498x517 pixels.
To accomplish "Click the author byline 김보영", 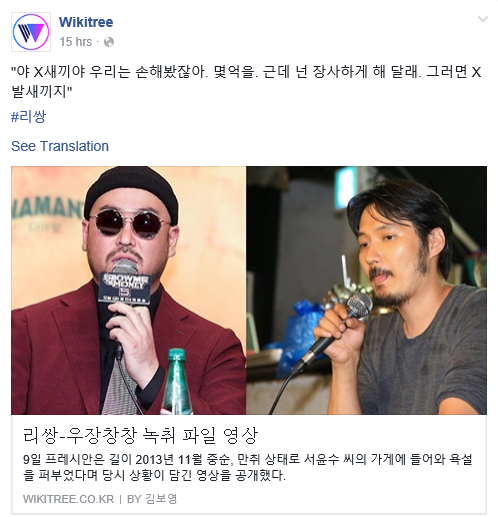I will 161,499.
